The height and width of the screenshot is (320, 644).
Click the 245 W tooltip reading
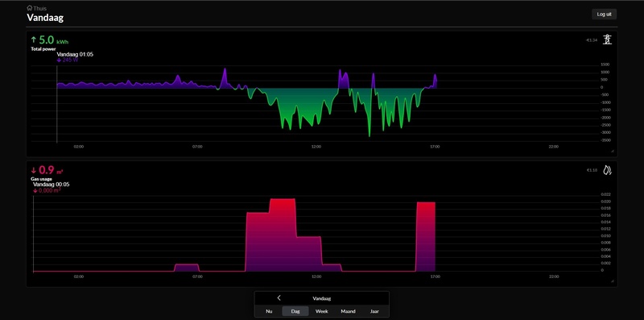tap(68, 60)
